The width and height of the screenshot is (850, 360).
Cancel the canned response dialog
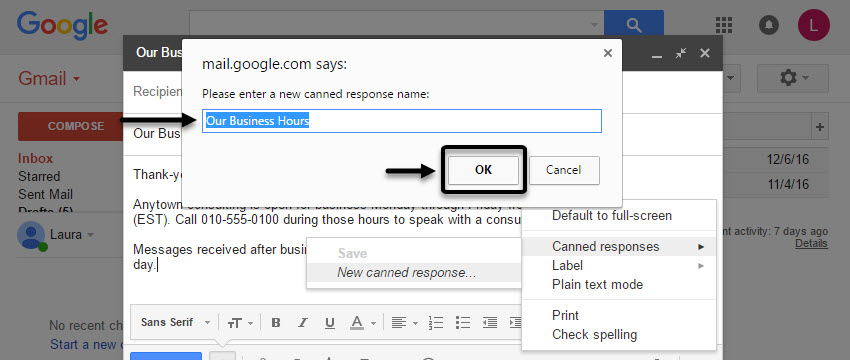[x=564, y=170]
